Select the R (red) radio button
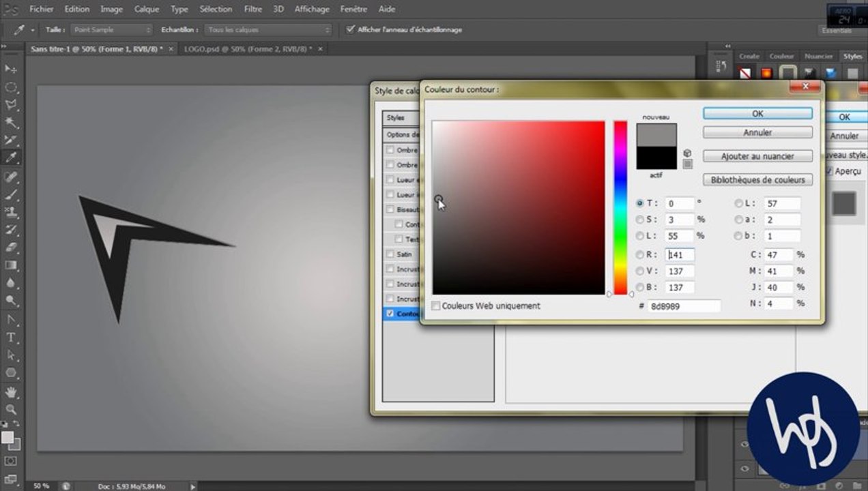 tap(639, 254)
